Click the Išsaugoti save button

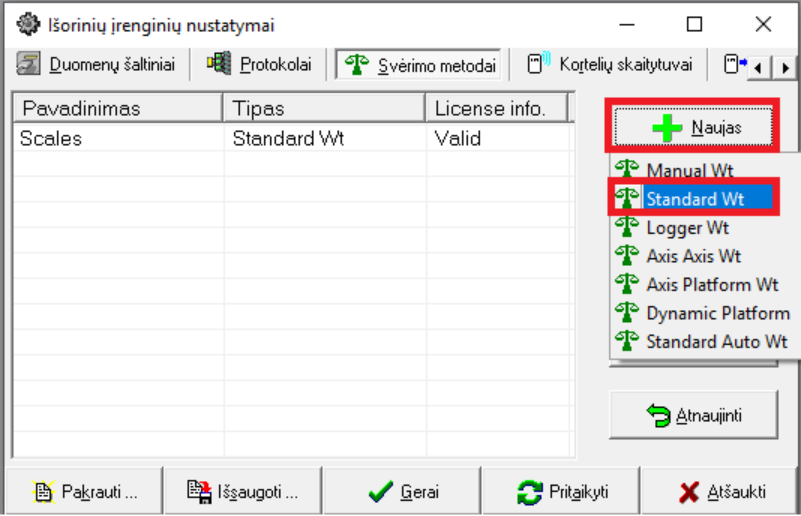[x=243, y=492]
